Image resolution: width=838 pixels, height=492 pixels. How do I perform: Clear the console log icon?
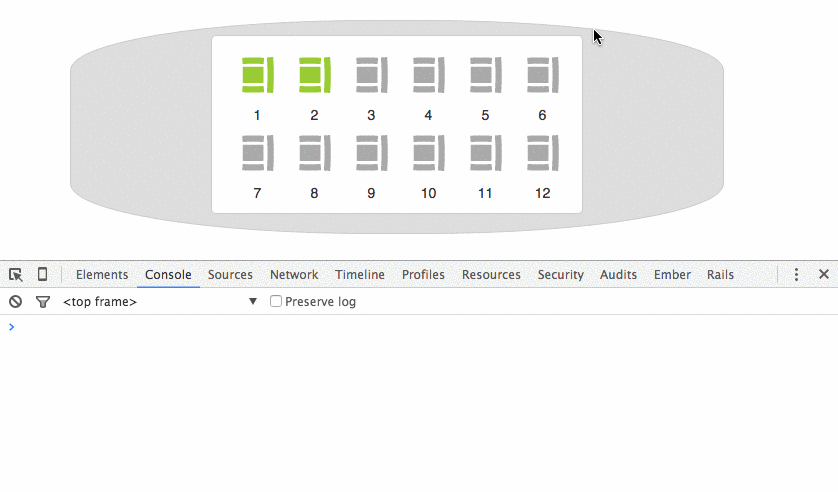coord(16,301)
